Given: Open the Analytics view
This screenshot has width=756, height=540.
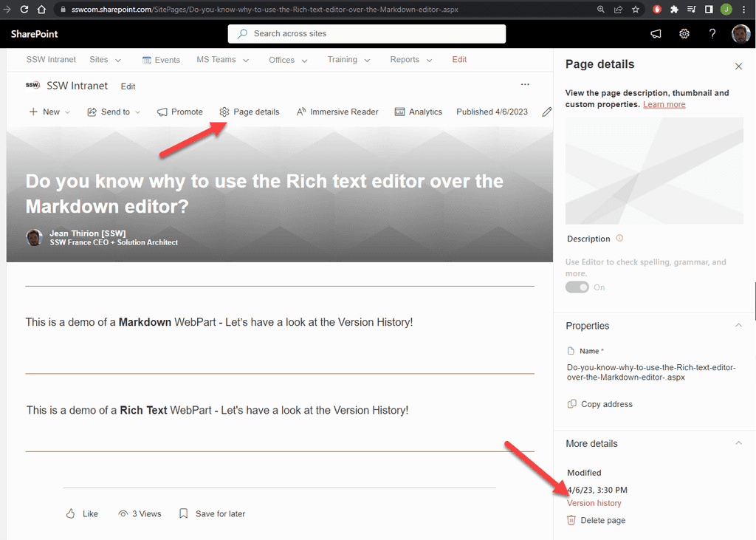Looking at the screenshot, I should 418,112.
